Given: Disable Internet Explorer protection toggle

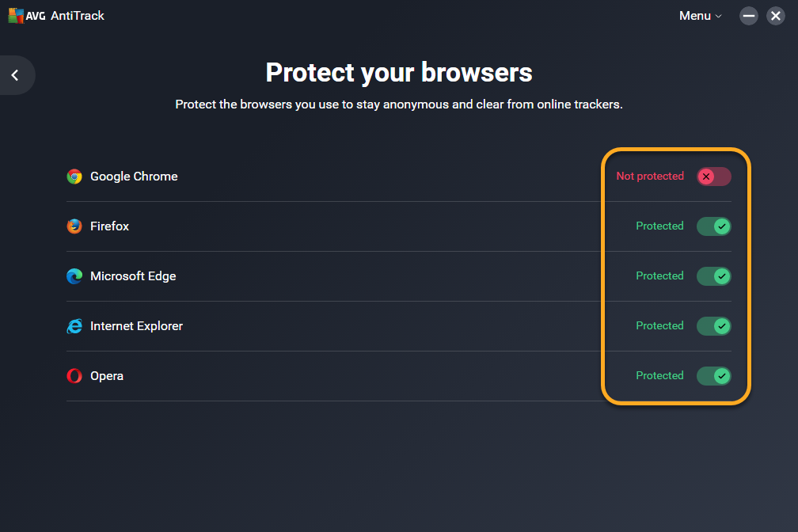Looking at the screenshot, I should [713, 326].
